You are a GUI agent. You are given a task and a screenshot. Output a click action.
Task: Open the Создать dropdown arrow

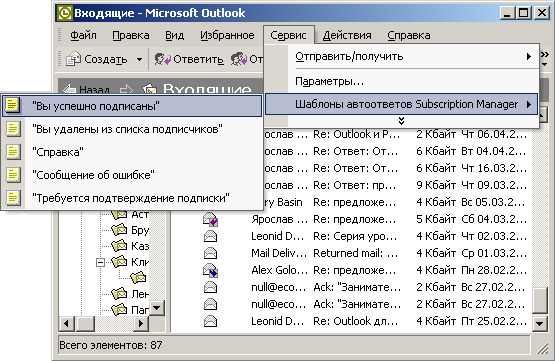(x=139, y=59)
